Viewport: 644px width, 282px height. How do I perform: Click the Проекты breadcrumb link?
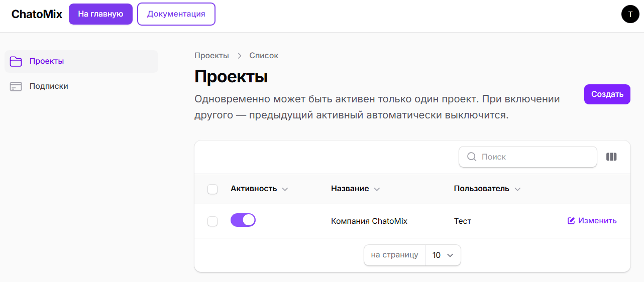[x=211, y=56]
